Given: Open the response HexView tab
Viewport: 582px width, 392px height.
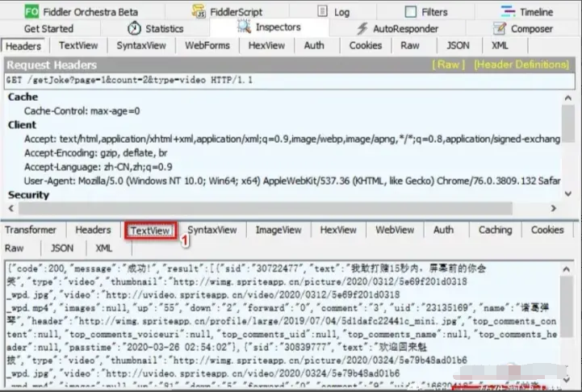Looking at the screenshot, I should [338, 230].
